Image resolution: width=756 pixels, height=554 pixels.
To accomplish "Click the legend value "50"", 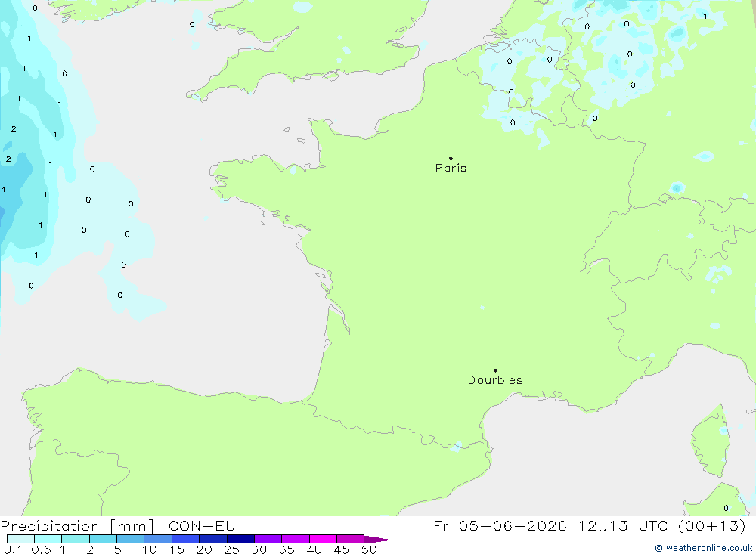I will click(x=370, y=549).
